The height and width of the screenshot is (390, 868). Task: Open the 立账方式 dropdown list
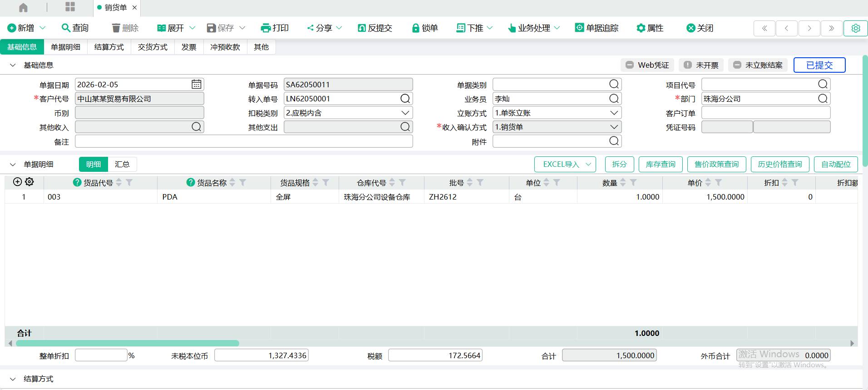point(614,113)
